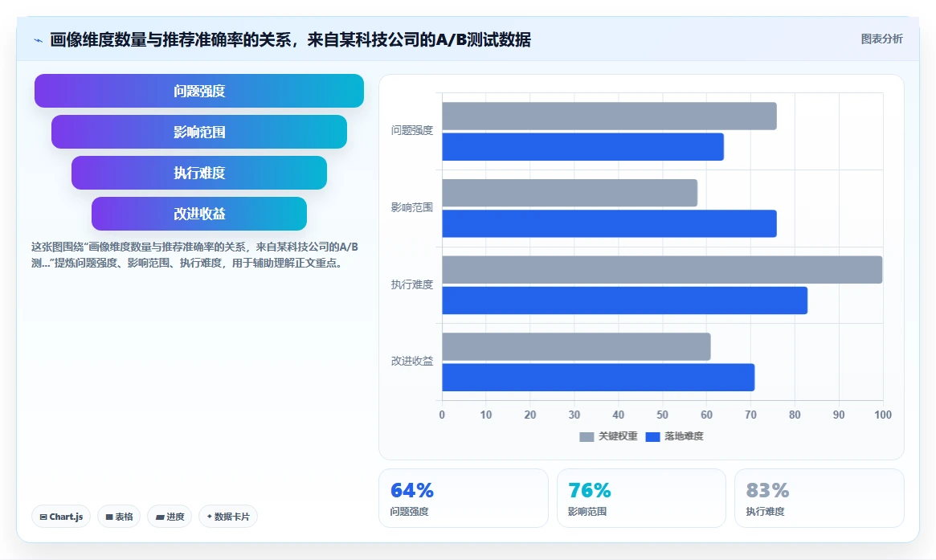Click the y-axis label 问题强度

click(x=412, y=130)
